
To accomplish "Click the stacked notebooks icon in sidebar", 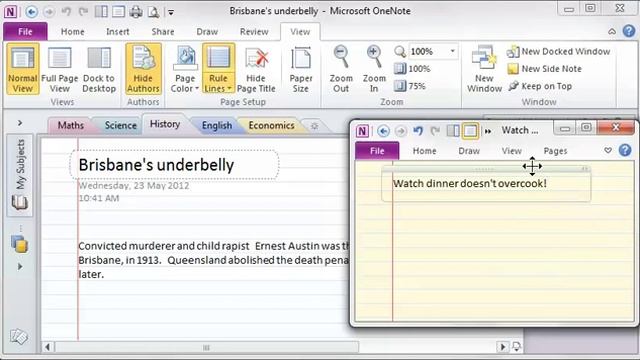I will point(20,244).
